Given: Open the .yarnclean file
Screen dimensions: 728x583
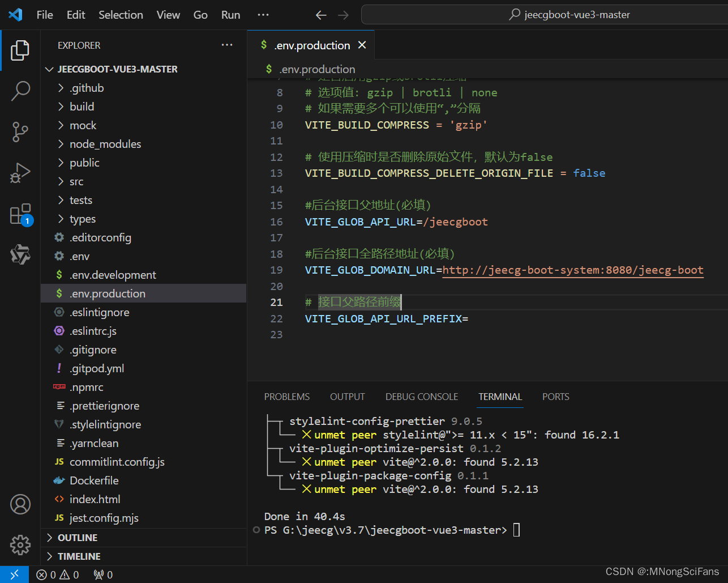Looking at the screenshot, I should [144, 443].
